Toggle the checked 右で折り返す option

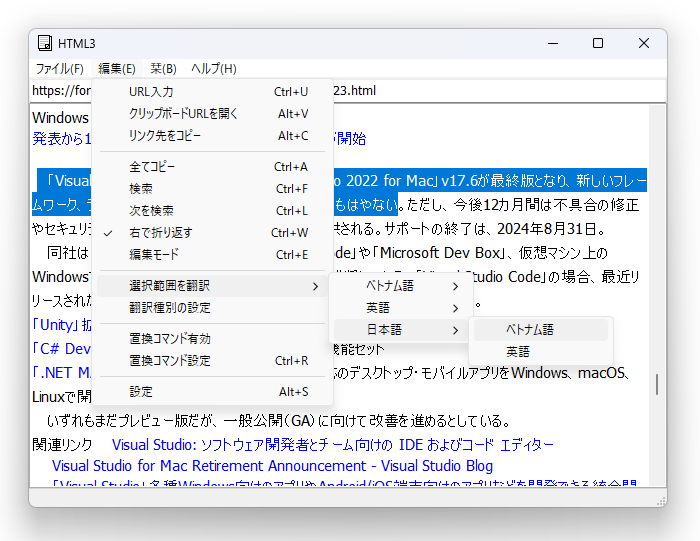click(212, 233)
